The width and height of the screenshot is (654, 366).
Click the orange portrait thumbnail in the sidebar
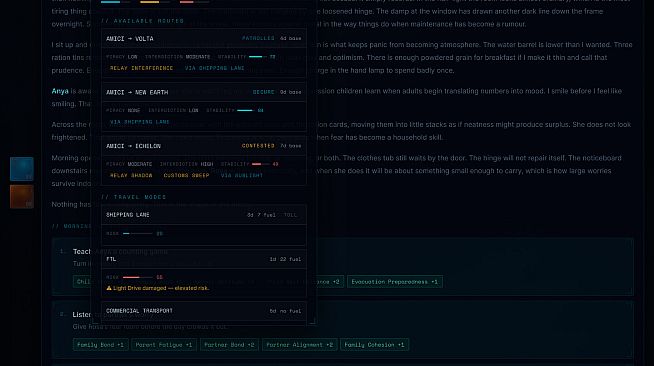pos(22,196)
